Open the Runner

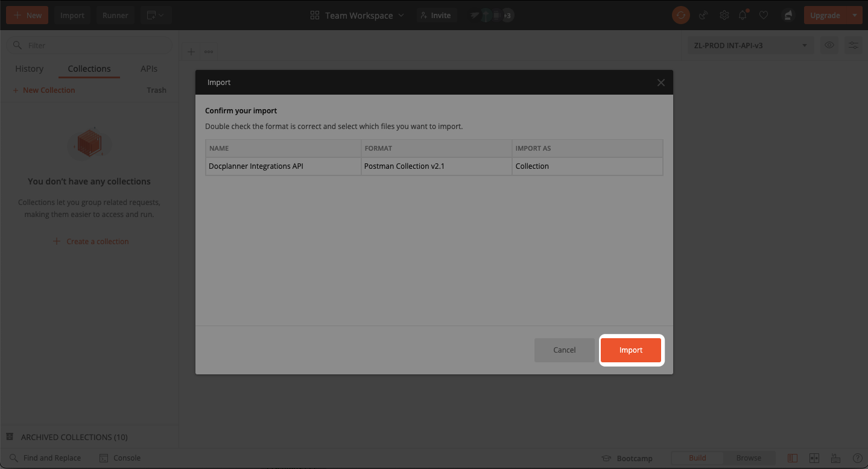(x=115, y=15)
